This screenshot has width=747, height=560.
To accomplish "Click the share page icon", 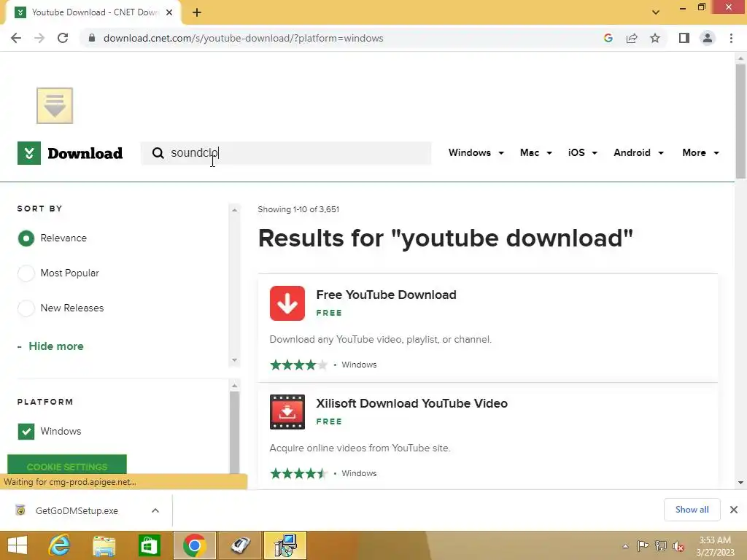I will tap(632, 38).
